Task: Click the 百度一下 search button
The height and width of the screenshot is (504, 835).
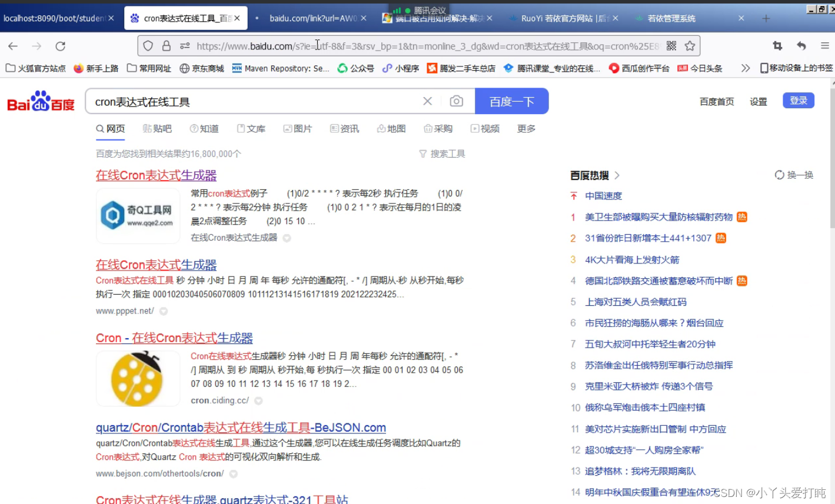Action: coord(512,101)
